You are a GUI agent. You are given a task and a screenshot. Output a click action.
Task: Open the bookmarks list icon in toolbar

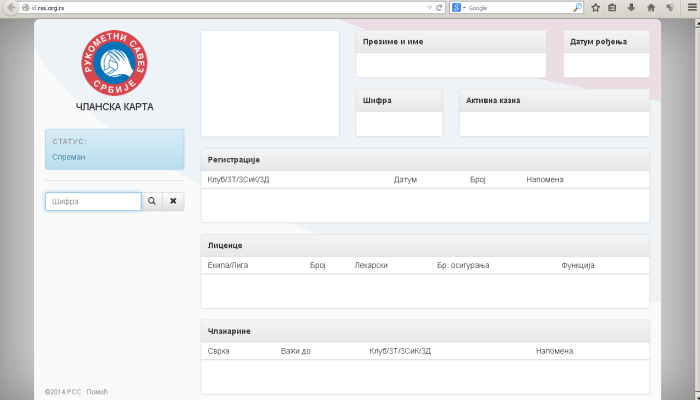[x=611, y=7]
